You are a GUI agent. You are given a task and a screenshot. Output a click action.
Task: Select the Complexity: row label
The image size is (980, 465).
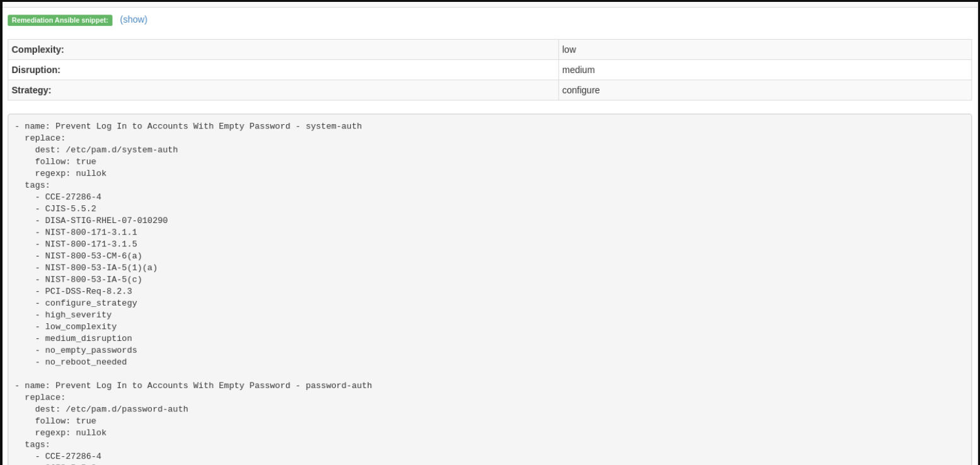(283, 50)
